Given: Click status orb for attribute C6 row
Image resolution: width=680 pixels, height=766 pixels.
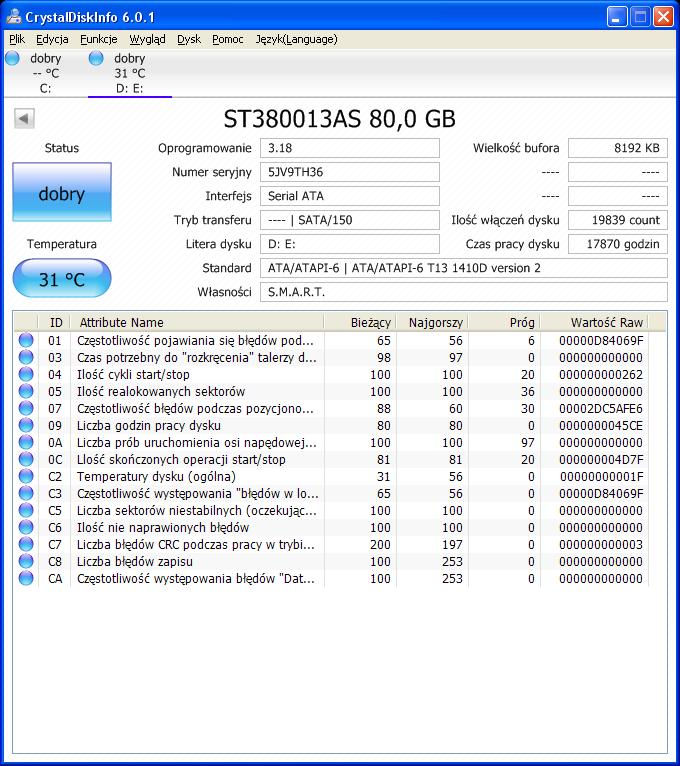Looking at the screenshot, I should (x=26, y=528).
